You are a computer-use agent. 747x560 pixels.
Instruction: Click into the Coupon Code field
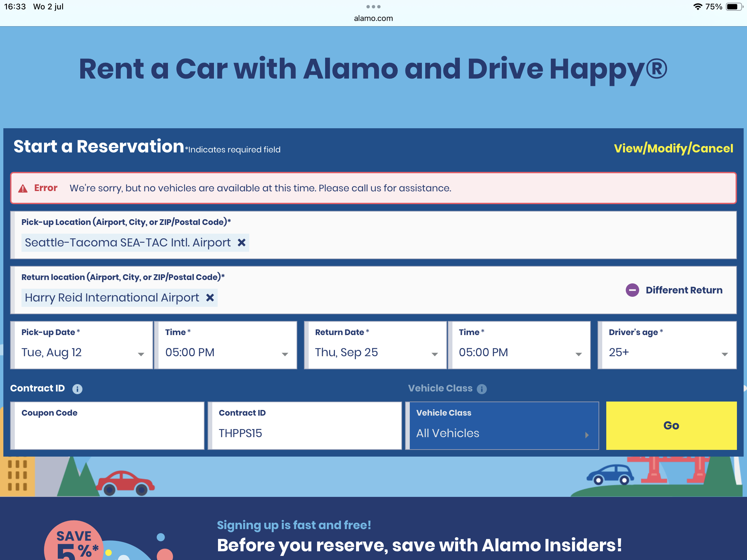coord(107,430)
